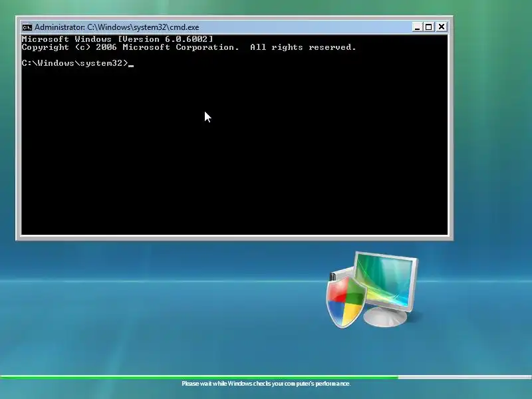Close the Administrator cmd.exe window
This screenshot has width=532, height=399.
point(442,27)
